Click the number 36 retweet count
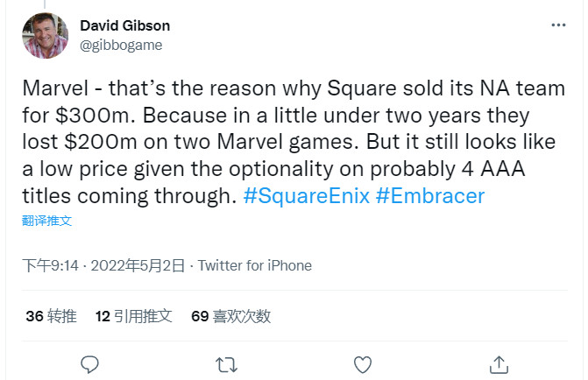This screenshot has height=380, width=588. [34, 315]
